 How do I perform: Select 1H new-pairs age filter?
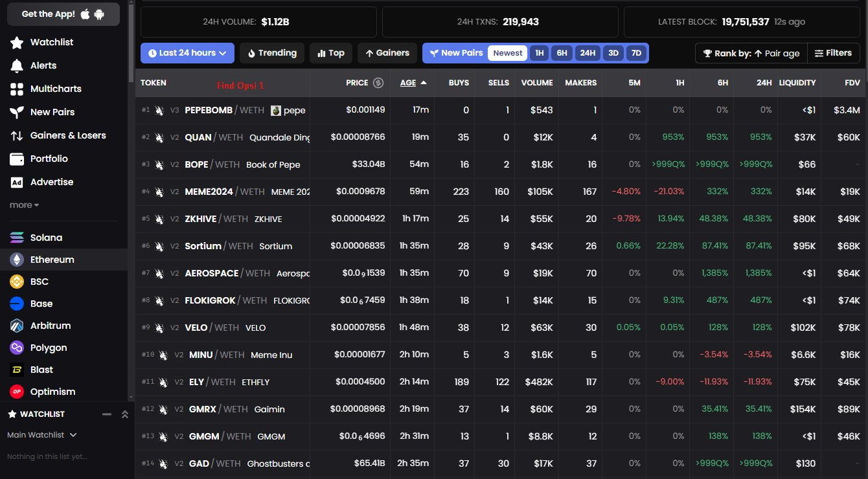(539, 53)
